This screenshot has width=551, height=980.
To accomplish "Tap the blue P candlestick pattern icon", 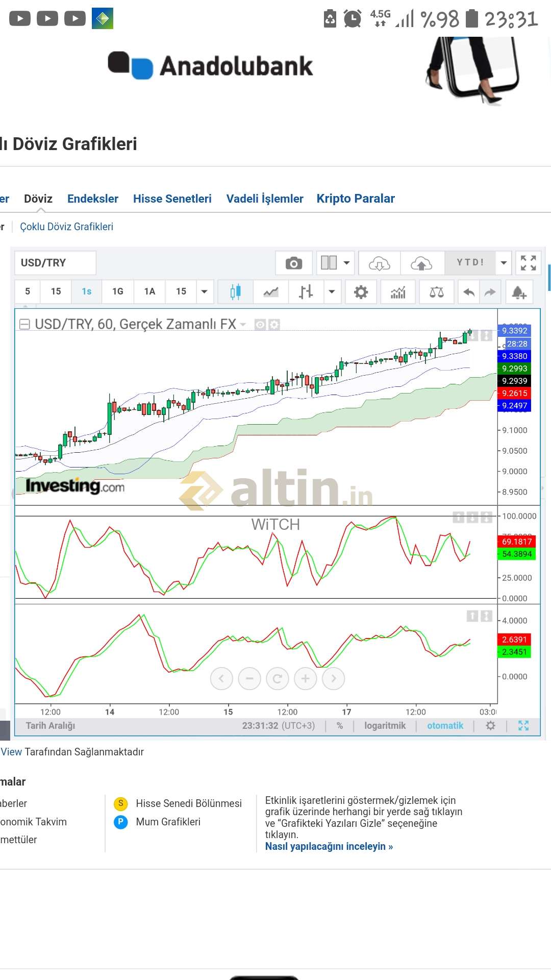I will [121, 822].
